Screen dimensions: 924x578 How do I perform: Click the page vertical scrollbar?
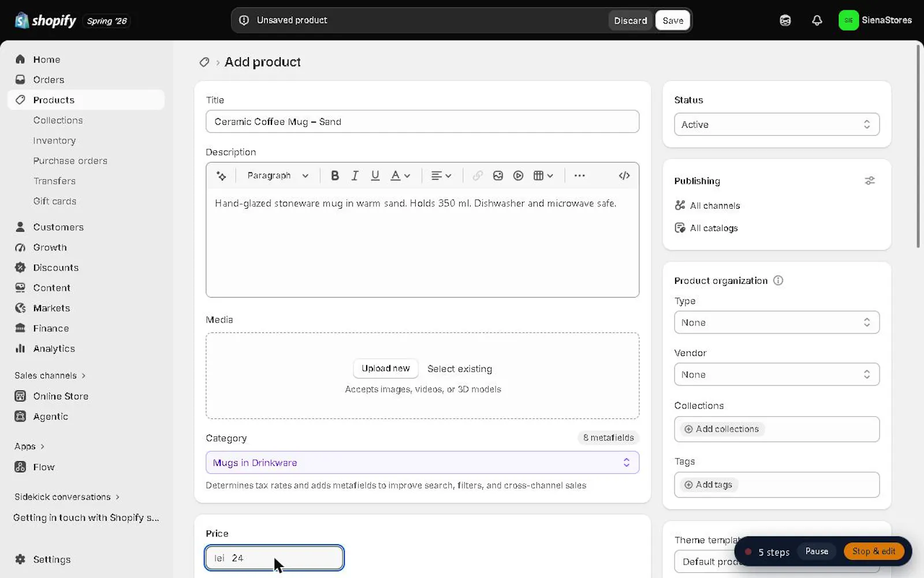(x=918, y=146)
